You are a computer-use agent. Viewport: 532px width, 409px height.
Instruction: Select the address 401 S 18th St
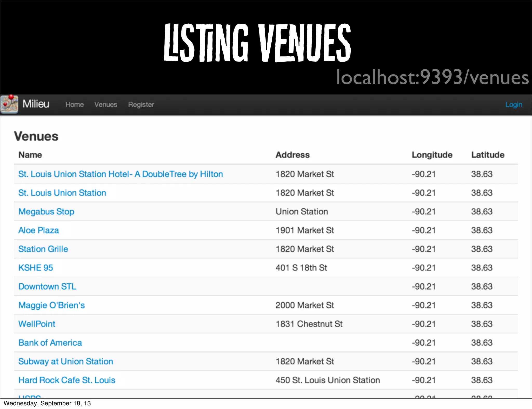(301, 268)
